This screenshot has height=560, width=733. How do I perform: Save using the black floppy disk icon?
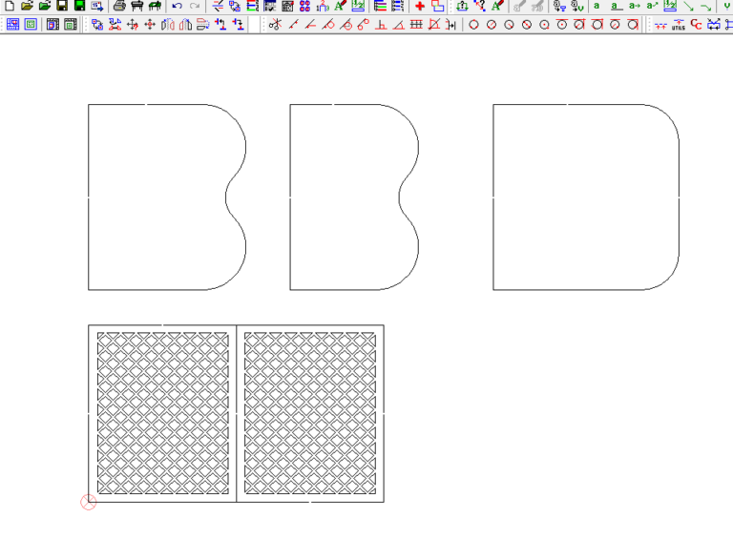[61, 7]
